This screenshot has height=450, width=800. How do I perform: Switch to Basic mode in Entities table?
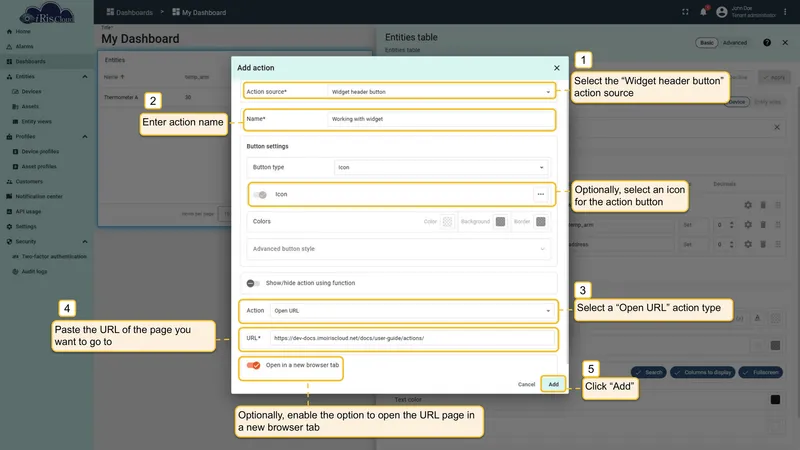pyautogui.click(x=707, y=43)
